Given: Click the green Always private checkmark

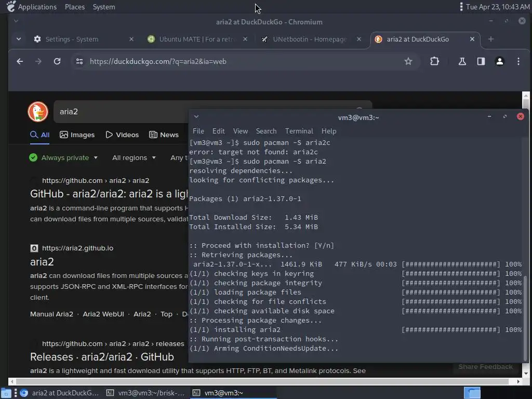Looking at the screenshot, I should [x=33, y=157].
